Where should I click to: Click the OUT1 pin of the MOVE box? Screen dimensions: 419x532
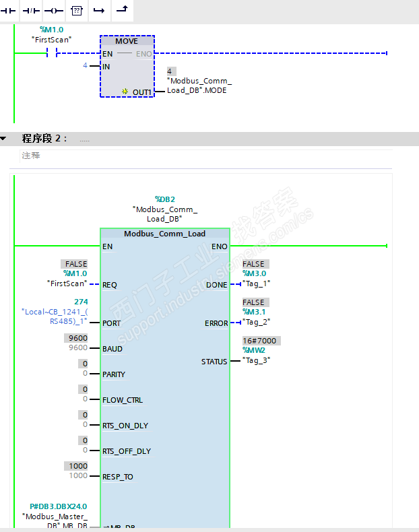tap(142, 92)
